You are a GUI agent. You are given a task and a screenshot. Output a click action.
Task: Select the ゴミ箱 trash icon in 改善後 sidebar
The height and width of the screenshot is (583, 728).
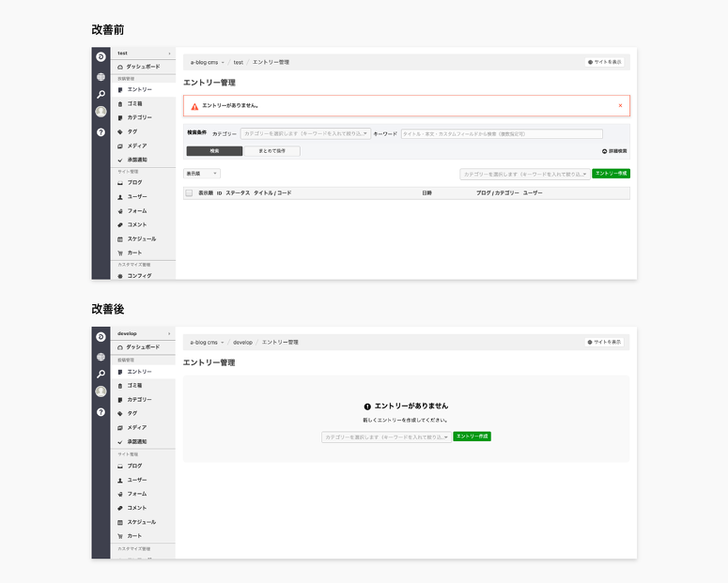tap(120, 386)
